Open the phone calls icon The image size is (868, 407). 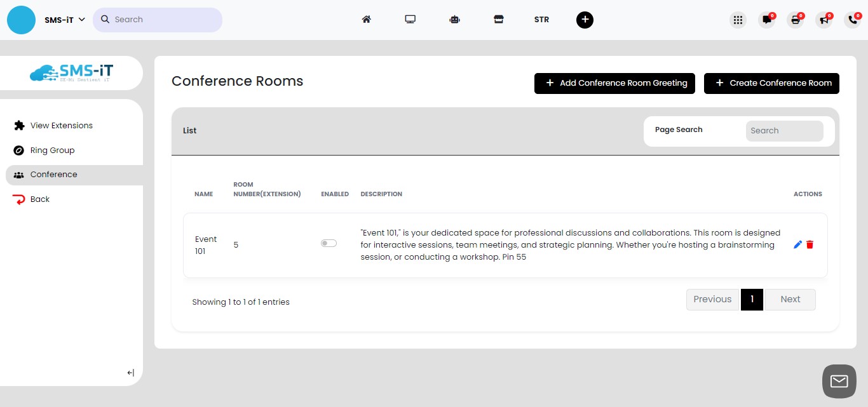point(852,20)
